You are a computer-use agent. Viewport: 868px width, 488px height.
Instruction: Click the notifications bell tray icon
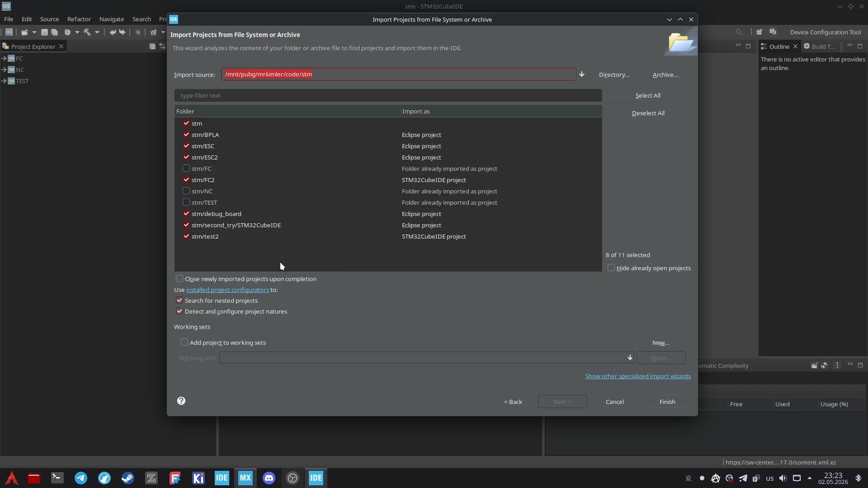tap(688, 478)
